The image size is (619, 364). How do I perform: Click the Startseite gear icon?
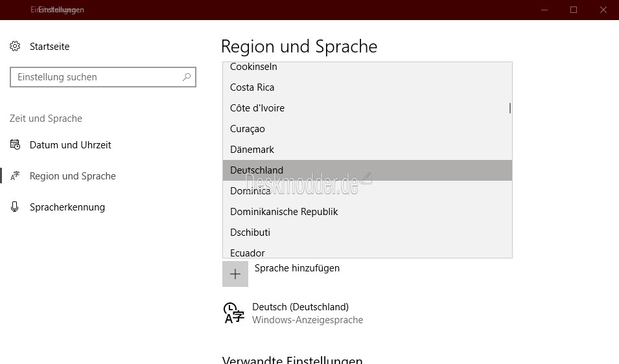pos(15,46)
